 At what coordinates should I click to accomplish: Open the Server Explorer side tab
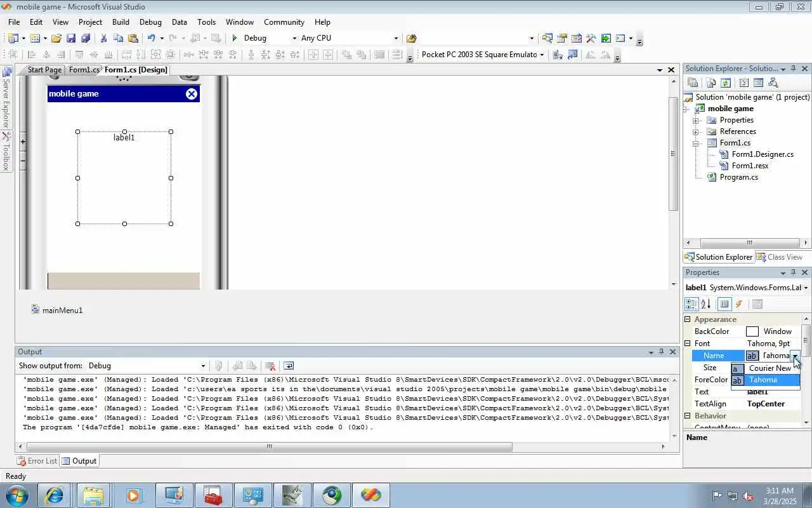click(x=6, y=97)
